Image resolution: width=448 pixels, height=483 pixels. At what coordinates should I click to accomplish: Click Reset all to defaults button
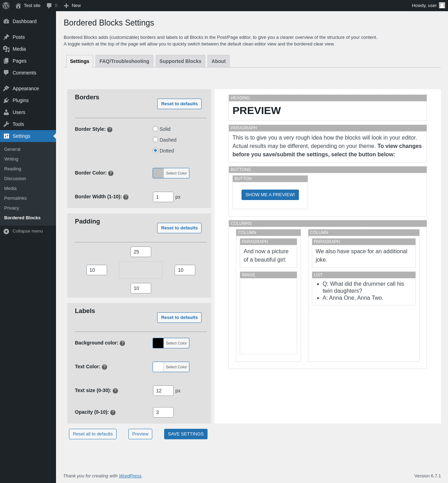coord(93,434)
